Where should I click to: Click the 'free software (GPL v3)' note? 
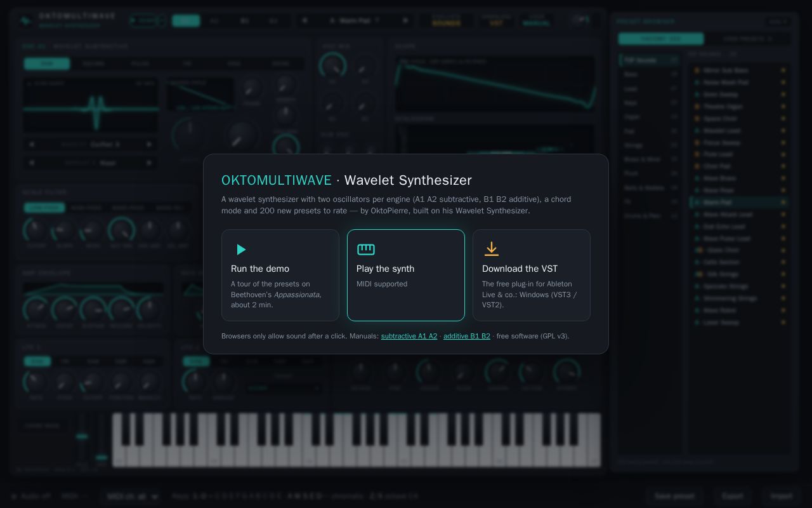pos(533,336)
